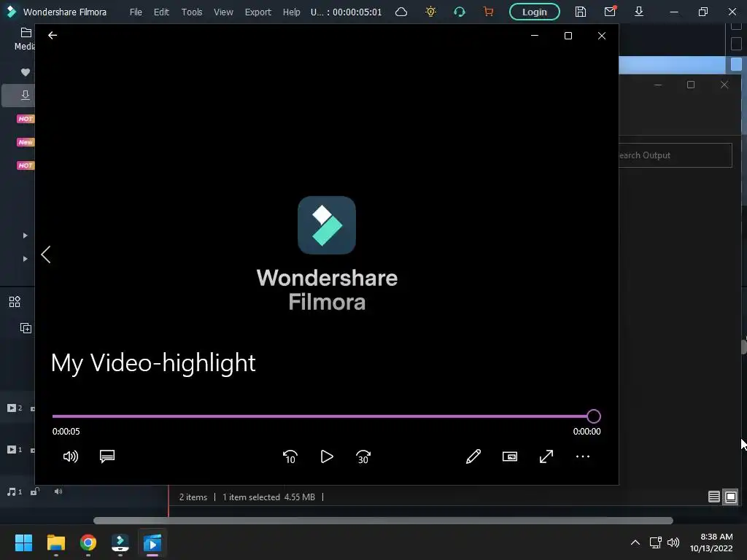Open the player more options menu
Image resolution: width=747 pixels, height=560 pixels.
583,456
